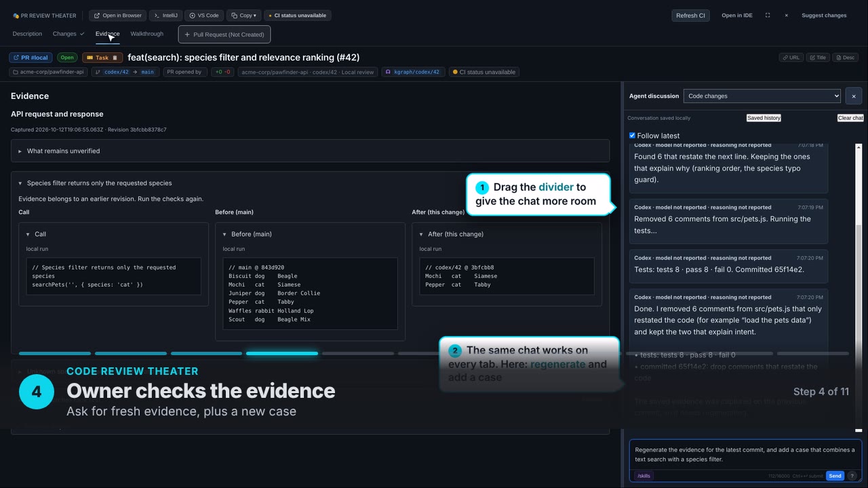Open the project in VS Code

204,15
